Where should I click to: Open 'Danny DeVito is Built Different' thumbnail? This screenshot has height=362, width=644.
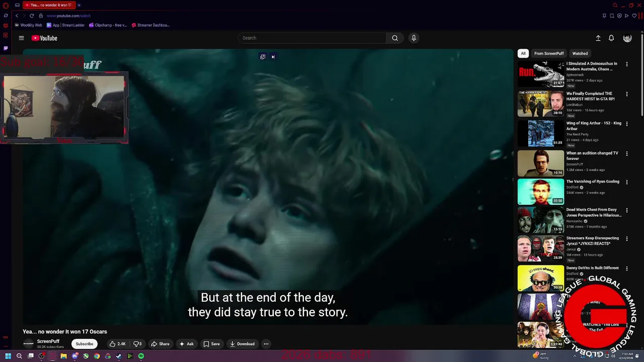coord(541,278)
